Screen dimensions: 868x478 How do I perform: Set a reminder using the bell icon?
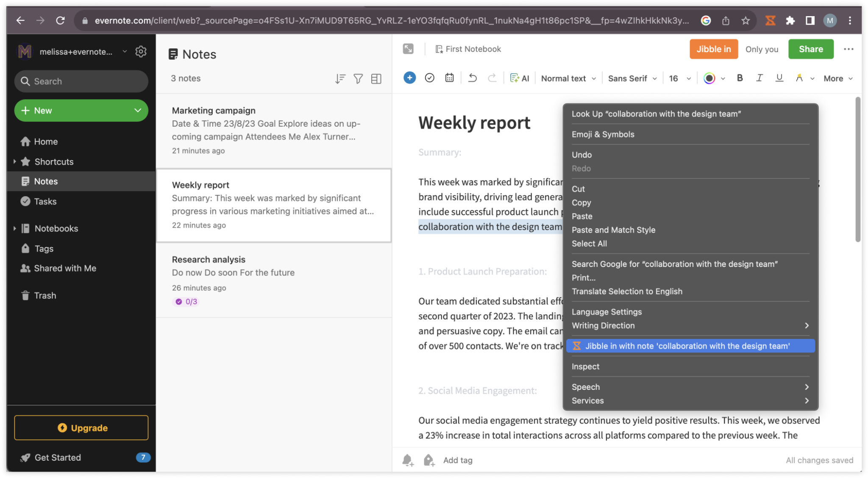[x=407, y=460]
